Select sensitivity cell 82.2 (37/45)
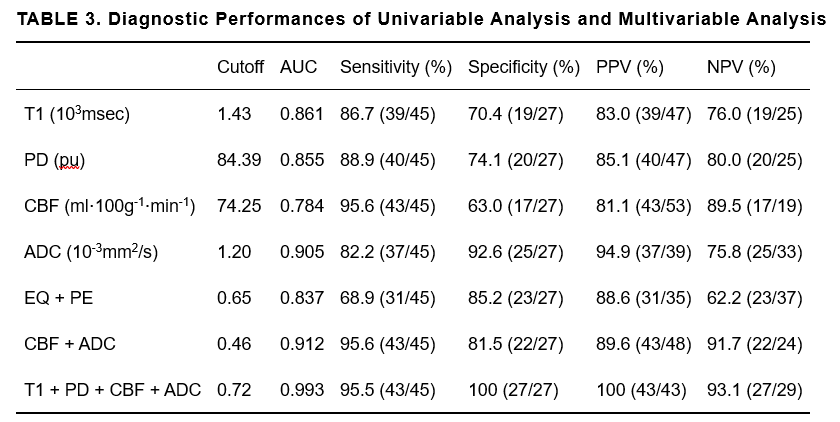Image resolution: width=840 pixels, height=422 pixels. 388,252
